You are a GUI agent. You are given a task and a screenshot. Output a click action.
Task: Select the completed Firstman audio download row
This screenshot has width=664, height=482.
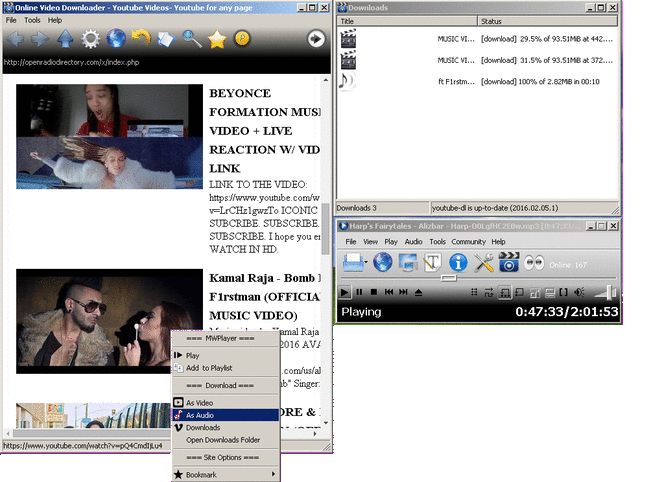[x=477, y=81]
